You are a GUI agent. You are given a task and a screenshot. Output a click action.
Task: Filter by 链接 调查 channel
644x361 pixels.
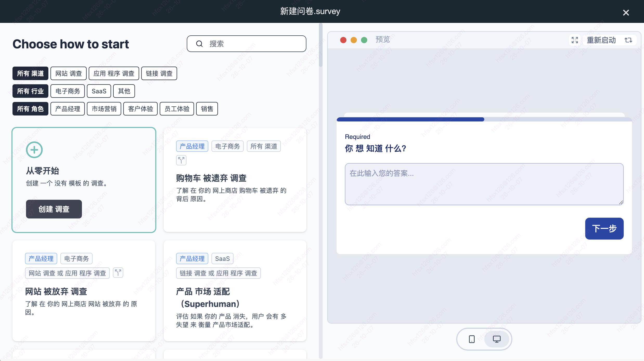point(159,73)
